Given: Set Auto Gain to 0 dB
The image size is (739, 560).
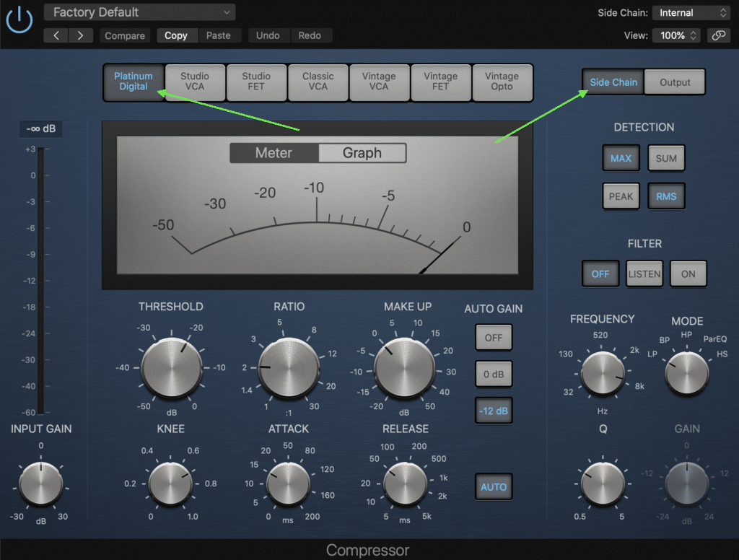Looking at the screenshot, I should (x=494, y=375).
